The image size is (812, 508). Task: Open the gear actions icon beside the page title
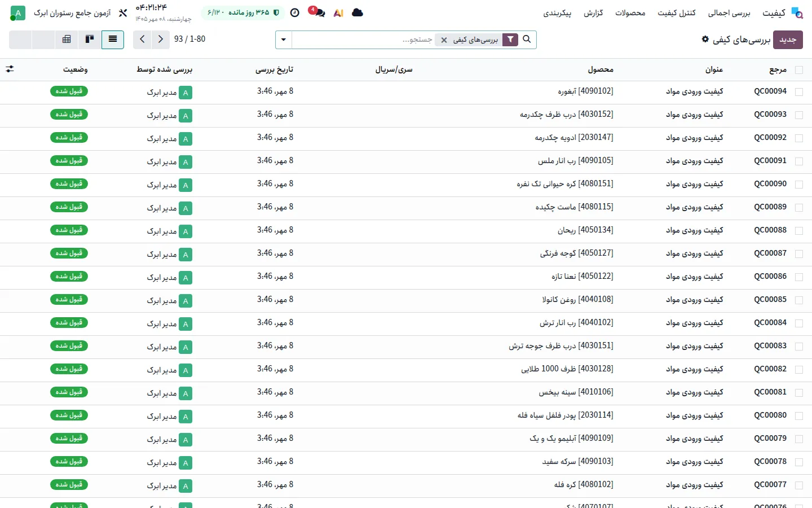tap(705, 39)
